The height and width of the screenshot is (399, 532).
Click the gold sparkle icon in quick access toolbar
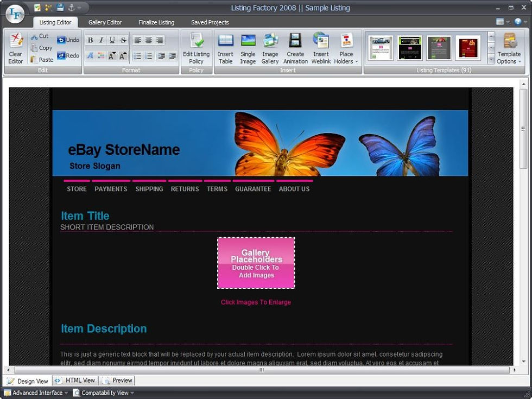pos(48,8)
